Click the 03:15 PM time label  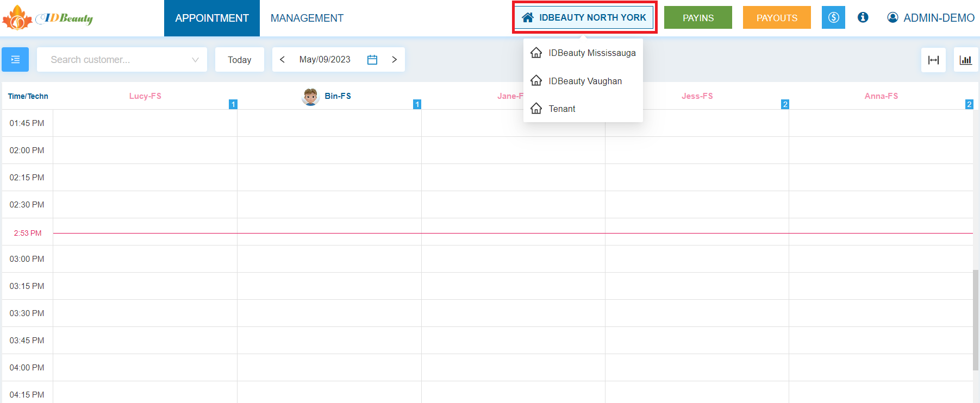(27, 286)
